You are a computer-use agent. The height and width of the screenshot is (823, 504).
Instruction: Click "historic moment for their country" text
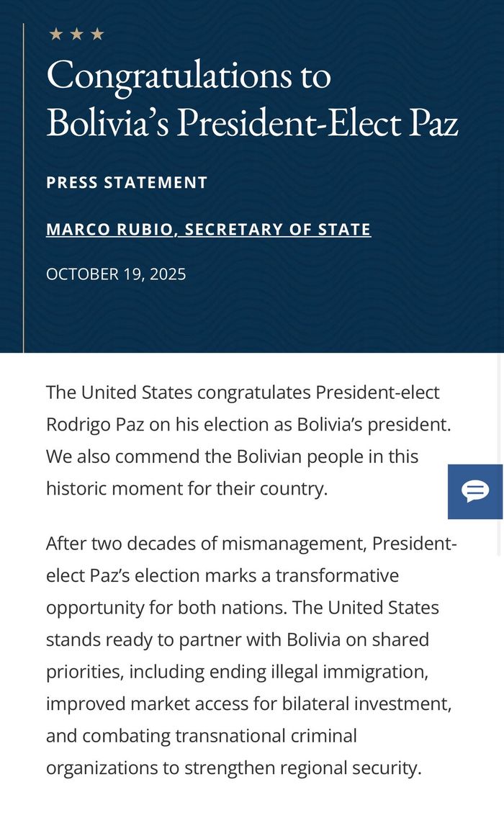pos(186,488)
